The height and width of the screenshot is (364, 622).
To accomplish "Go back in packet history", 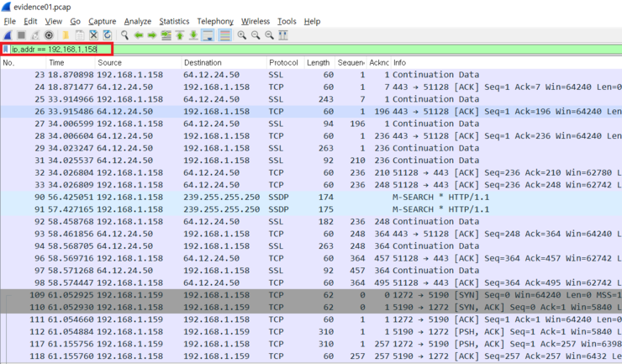I will 139,35.
